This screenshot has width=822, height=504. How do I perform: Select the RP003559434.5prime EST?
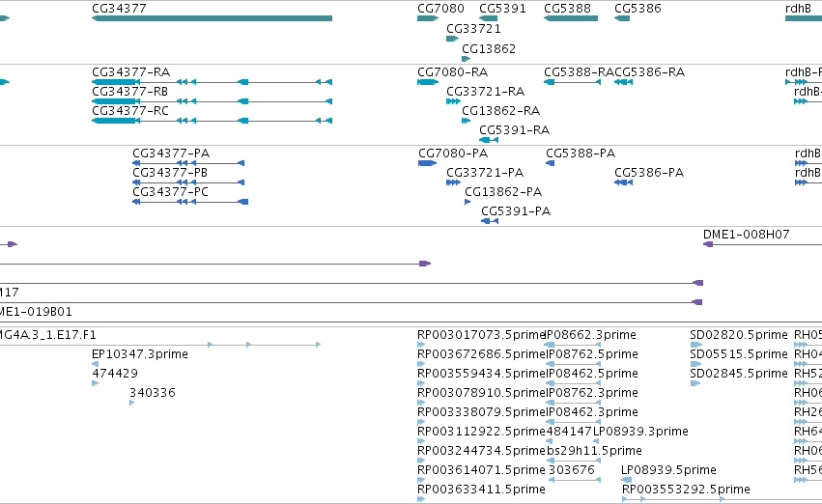(421, 383)
